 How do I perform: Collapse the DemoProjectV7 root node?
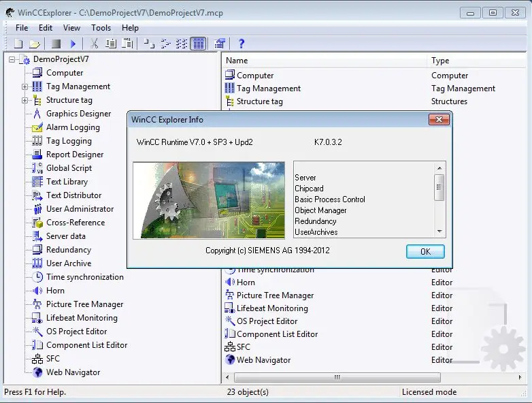click(12, 59)
